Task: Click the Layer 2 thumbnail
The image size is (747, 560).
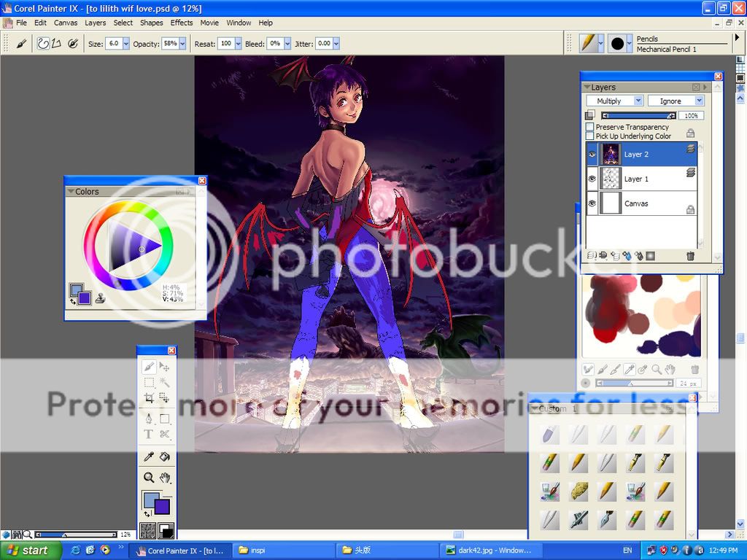Action: (611, 155)
